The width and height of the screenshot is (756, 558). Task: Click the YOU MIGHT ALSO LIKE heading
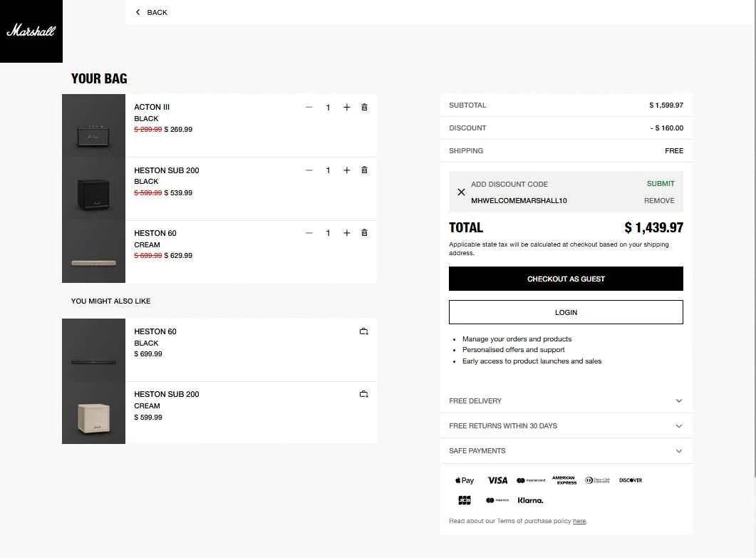pos(111,301)
